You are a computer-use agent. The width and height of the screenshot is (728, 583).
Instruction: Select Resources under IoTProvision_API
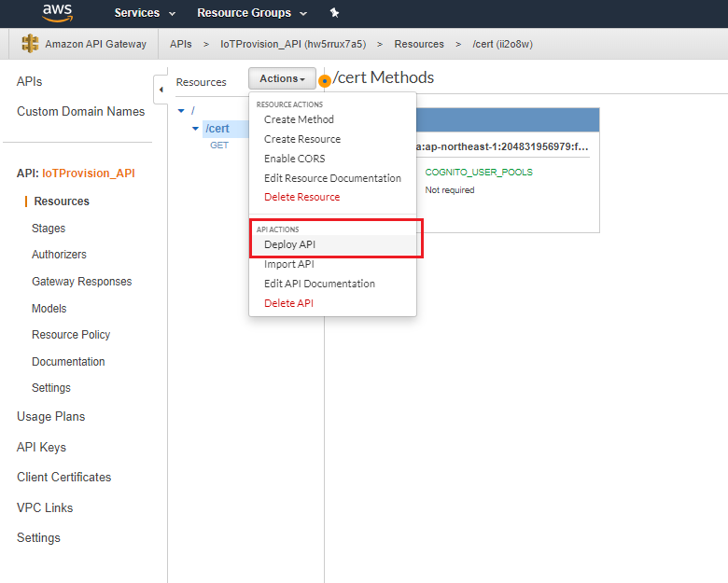click(62, 201)
